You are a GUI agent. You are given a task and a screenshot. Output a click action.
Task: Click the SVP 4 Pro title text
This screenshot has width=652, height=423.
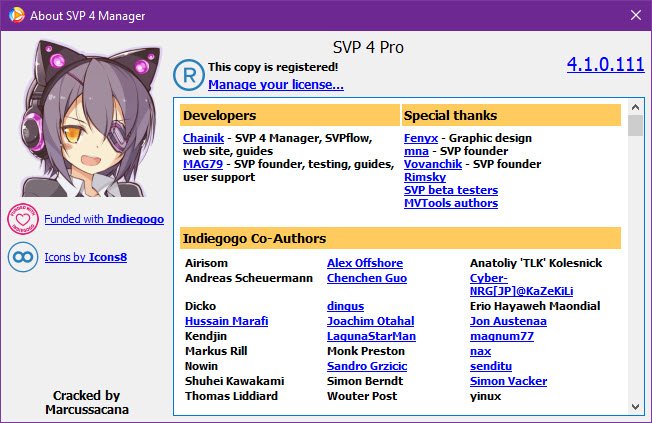(368, 47)
